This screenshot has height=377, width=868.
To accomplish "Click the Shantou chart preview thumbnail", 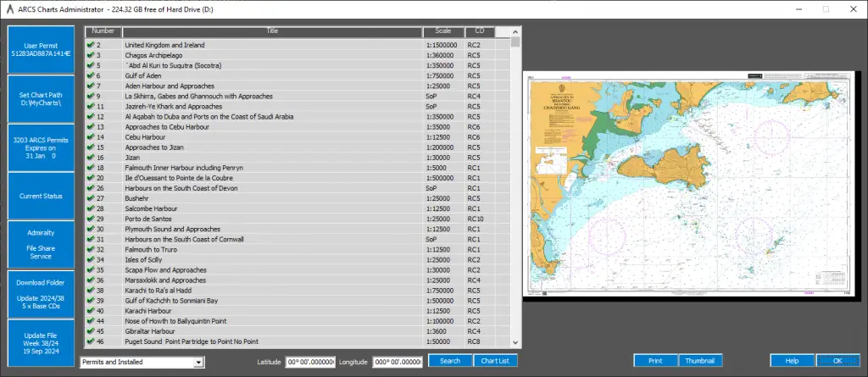I will 691,185.
